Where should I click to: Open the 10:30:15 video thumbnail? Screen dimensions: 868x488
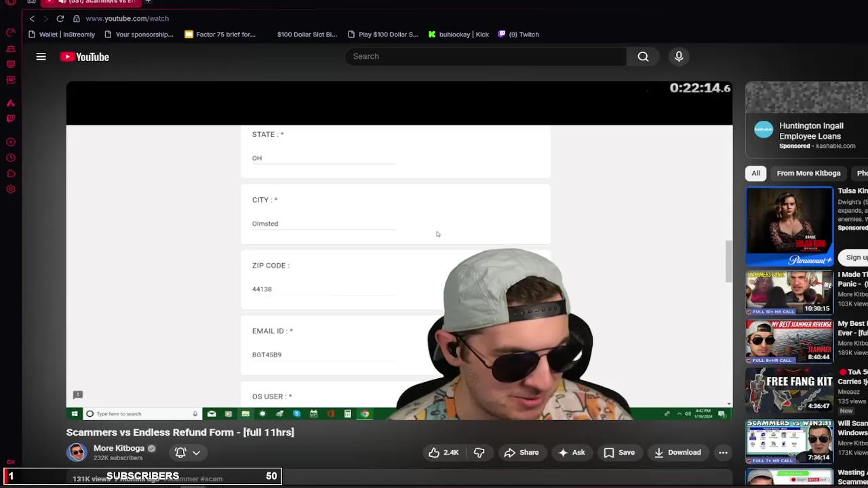(789, 293)
